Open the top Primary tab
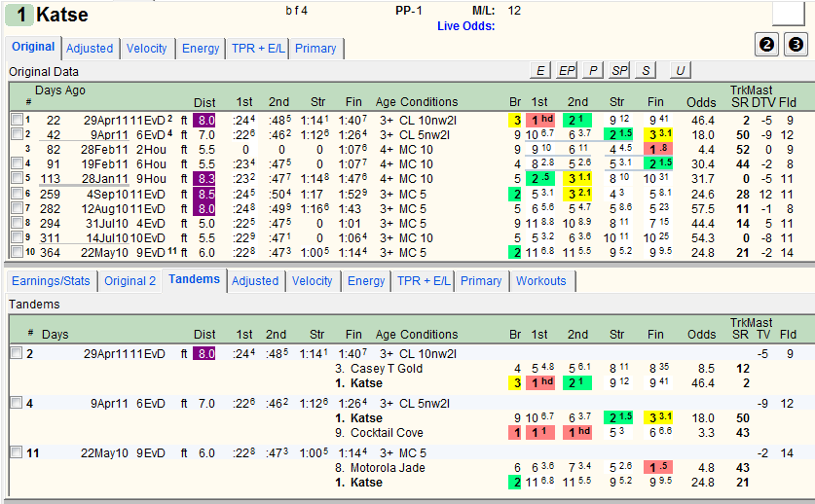 (x=315, y=49)
